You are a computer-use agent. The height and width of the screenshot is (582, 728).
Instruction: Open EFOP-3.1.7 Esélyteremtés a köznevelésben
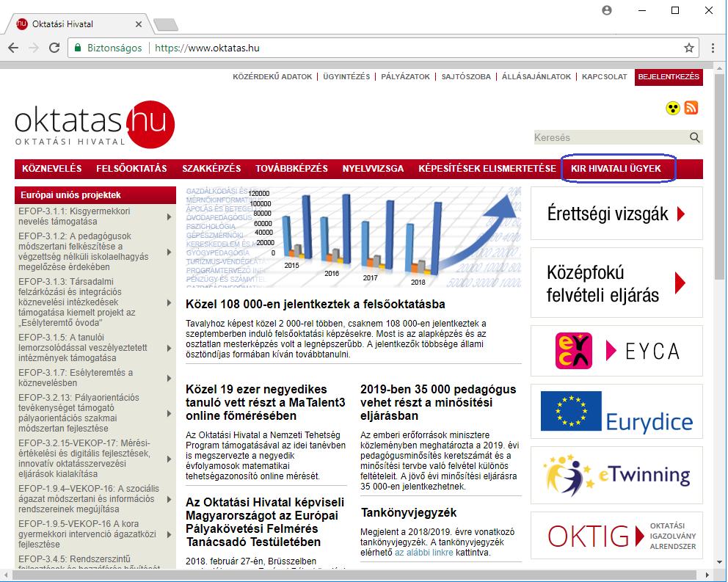(76, 378)
